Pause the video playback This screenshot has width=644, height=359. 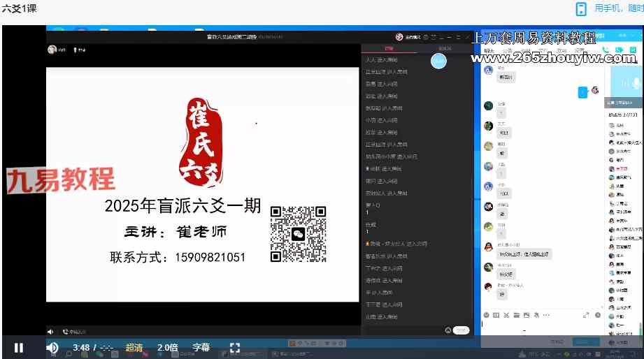19,347
